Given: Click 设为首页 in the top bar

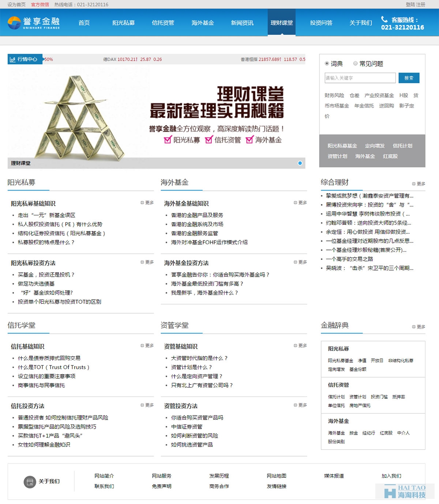Looking at the screenshot, I should (16, 4).
